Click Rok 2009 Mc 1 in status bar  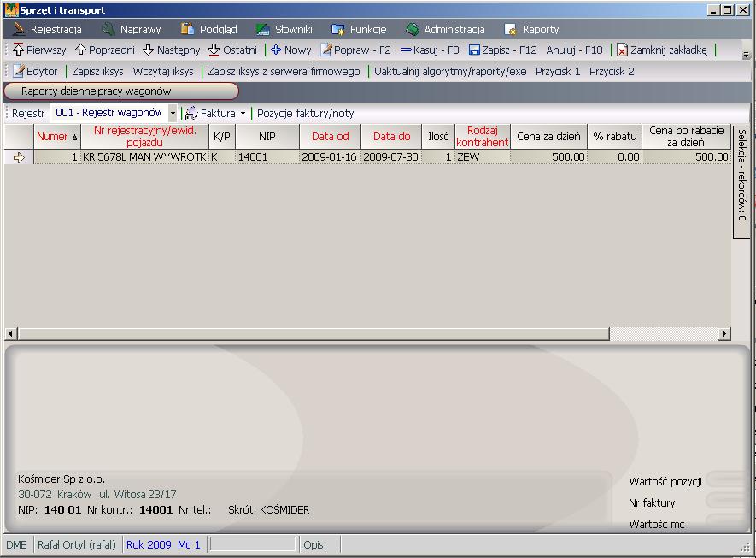[x=163, y=544]
